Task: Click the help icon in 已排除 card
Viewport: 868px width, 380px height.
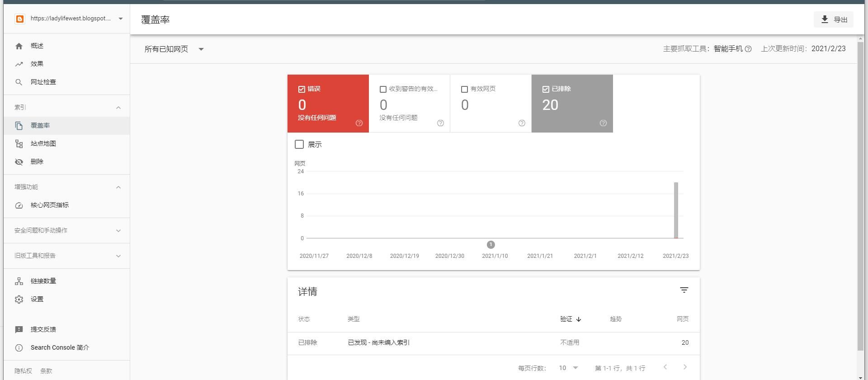Action: (603, 123)
